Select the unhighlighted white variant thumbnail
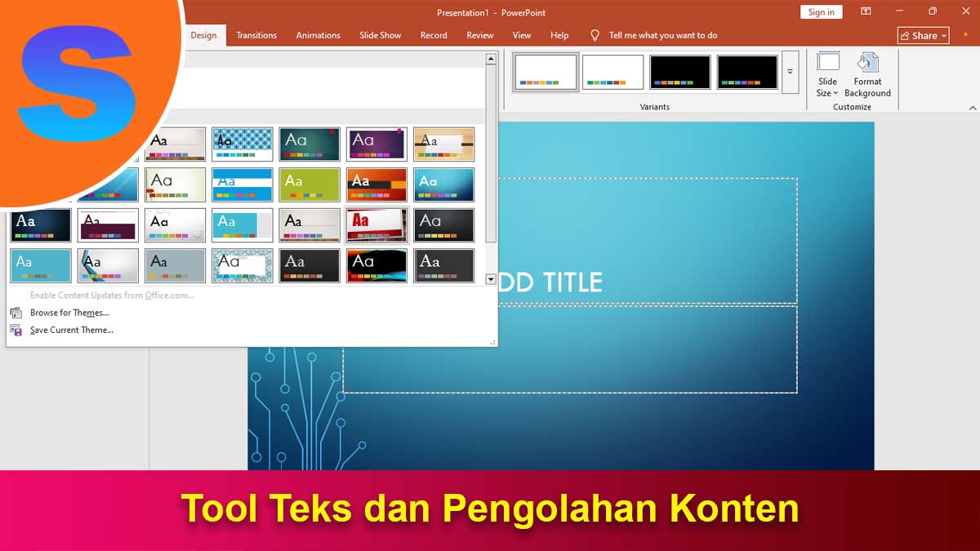980x551 pixels. click(x=612, y=72)
